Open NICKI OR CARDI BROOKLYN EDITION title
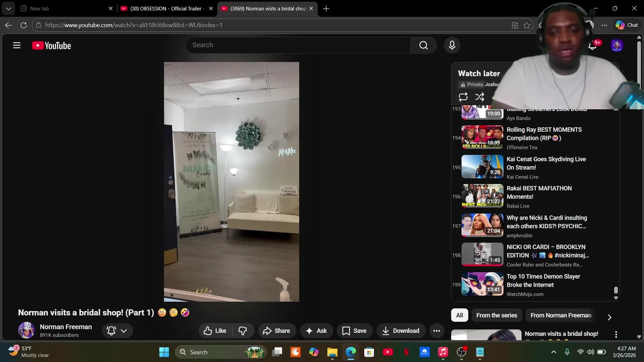The height and width of the screenshot is (362, 644). click(548, 251)
